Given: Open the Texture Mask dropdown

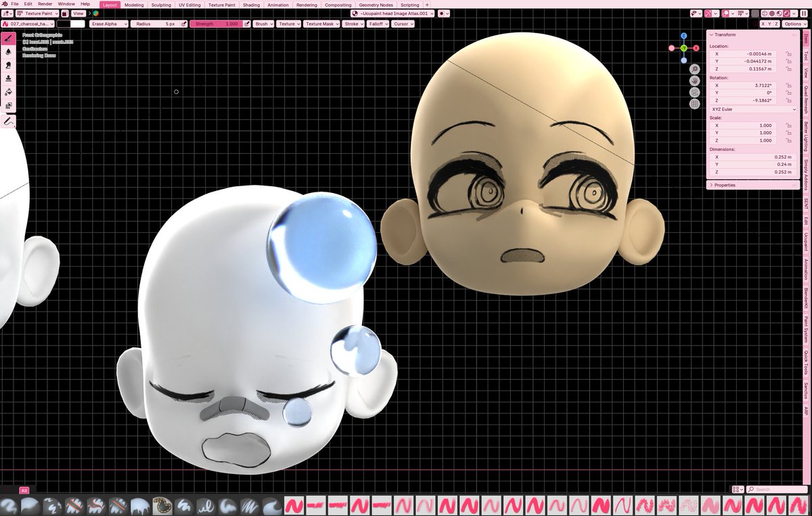Looking at the screenshot, I should (321, 24).
